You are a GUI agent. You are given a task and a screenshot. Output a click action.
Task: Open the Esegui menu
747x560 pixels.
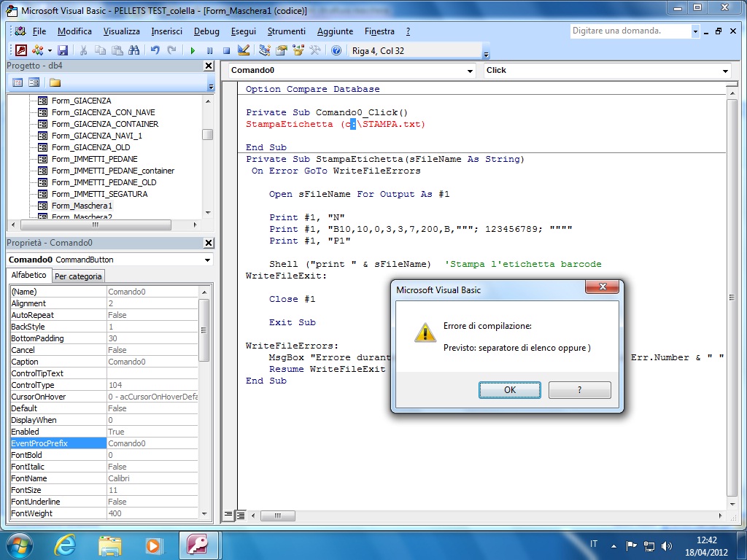[244, 31]
